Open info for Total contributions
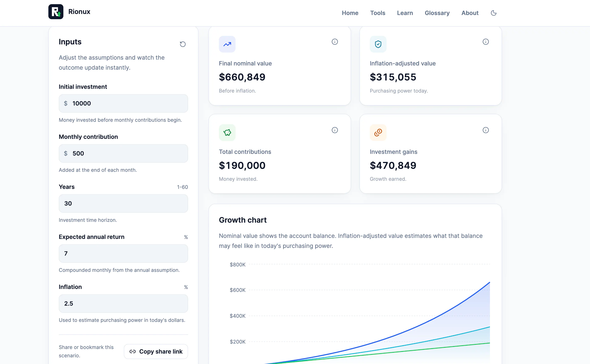Viewport: 590px width, 364px height. point(335,130)
